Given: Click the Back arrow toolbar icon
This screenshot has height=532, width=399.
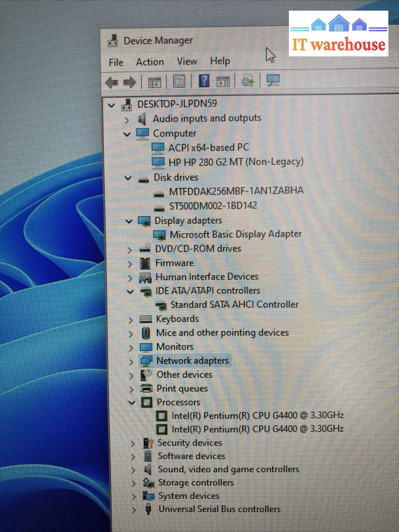Looking at the screenshot, I should click(111, 82).
